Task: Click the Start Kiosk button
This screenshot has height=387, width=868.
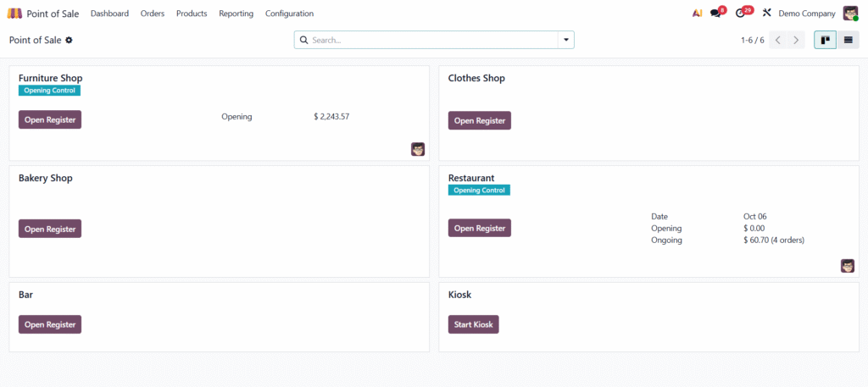Action: (x=473, y=324)
